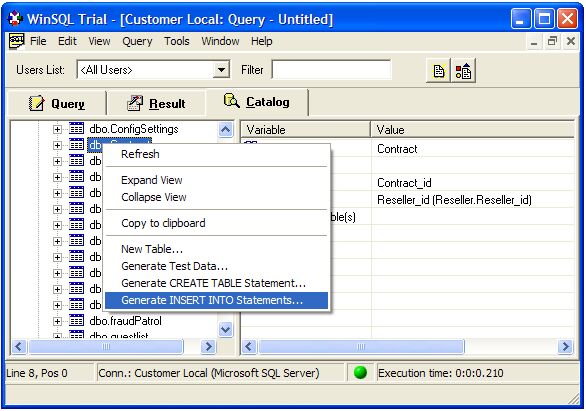Click tree horizontal scroll left arrow
Screen dimensions: 586x411
(19, 347)
